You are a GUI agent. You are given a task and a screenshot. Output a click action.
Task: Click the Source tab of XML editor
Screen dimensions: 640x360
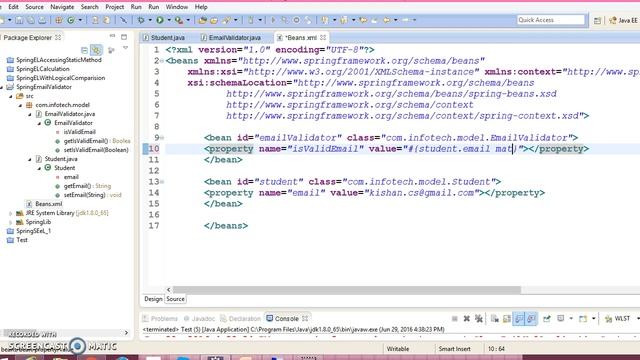[176, 299]
